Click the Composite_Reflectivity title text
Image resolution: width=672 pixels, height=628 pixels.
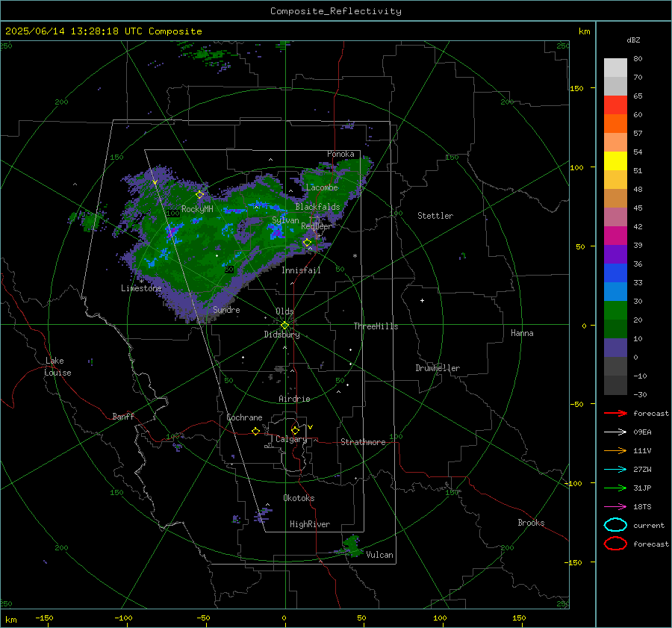[x=336, y=11]
